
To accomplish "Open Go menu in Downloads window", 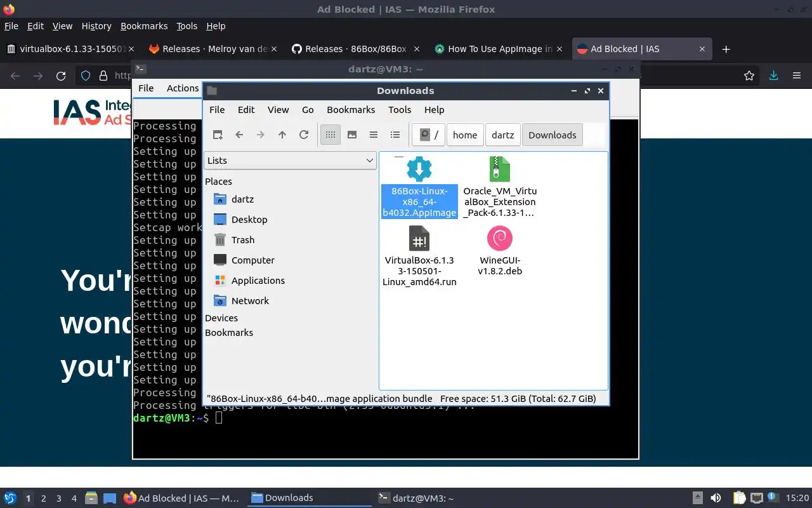I will (x=308, y=110).
